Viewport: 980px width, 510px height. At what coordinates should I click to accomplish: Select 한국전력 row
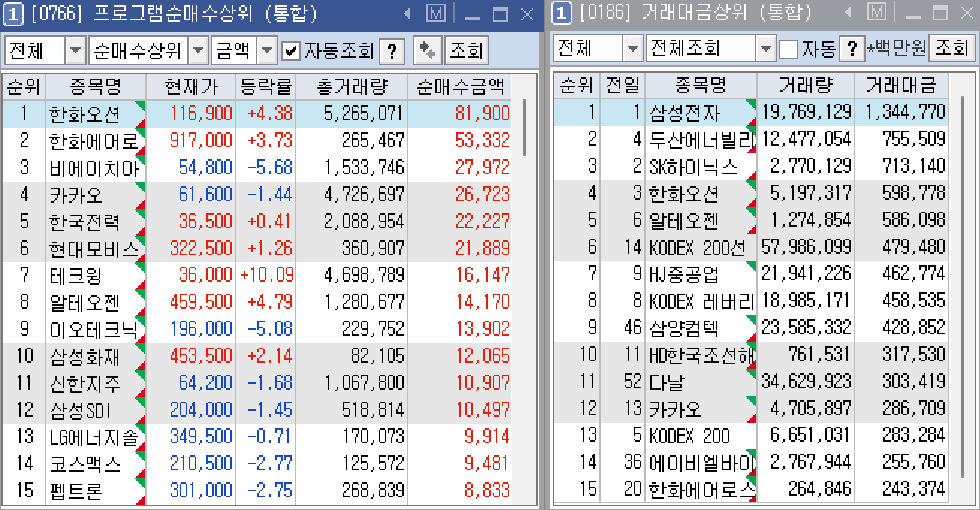click(x=257, y=221)
